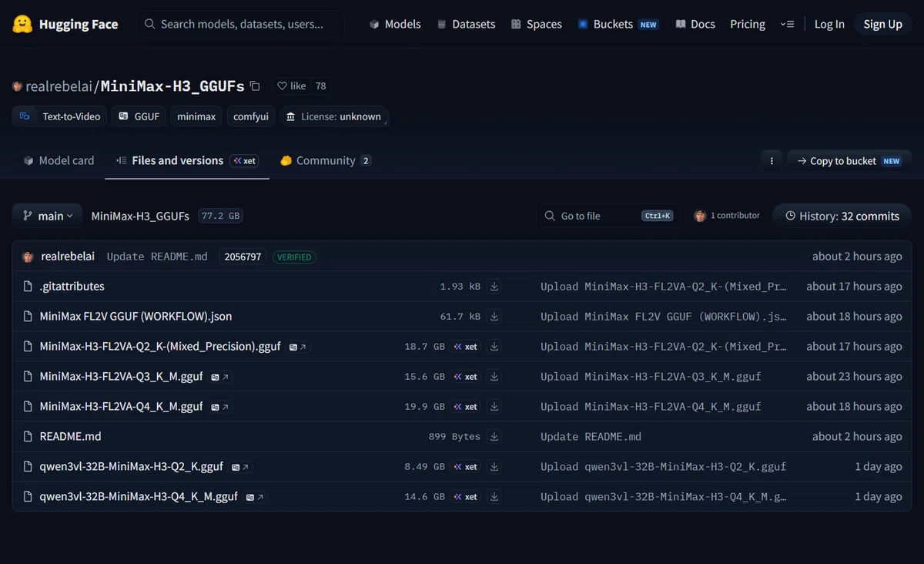Click the Hugging Face logo icon

pyautogui.click(x=23, y=24)
